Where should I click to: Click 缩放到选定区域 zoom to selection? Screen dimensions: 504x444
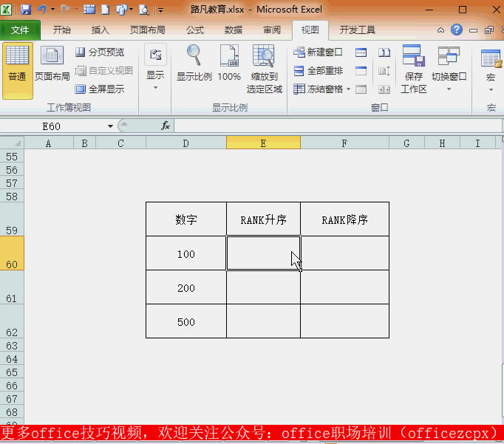coord(265,69)
